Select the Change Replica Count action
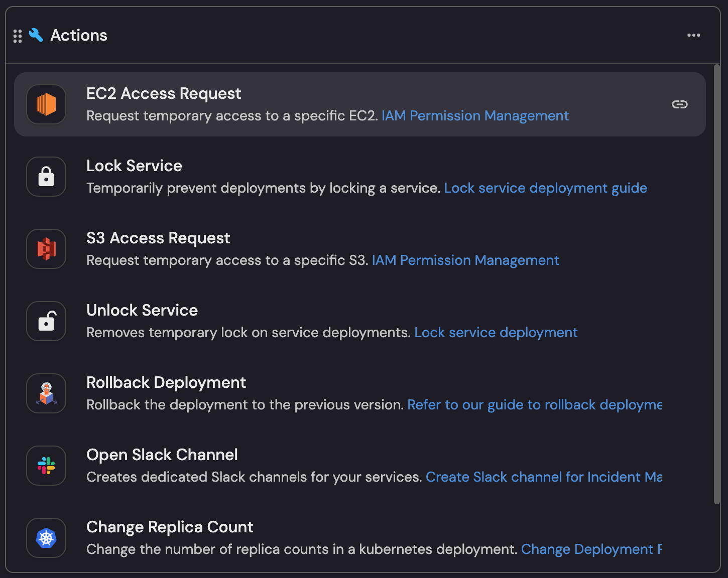The height and width of the screenshot is (578, 728). coord(170,527)
